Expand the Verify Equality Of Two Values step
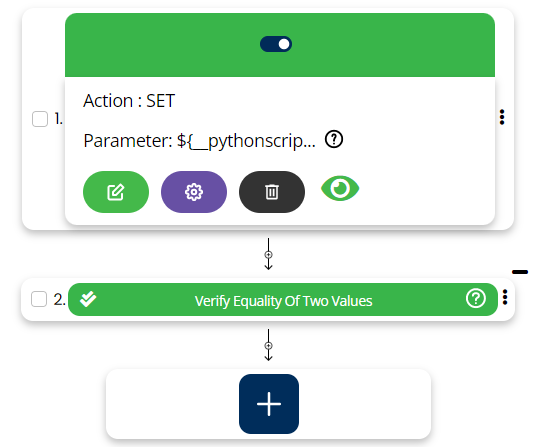This screenshot has width=544, height=447. tap(283, 301)
